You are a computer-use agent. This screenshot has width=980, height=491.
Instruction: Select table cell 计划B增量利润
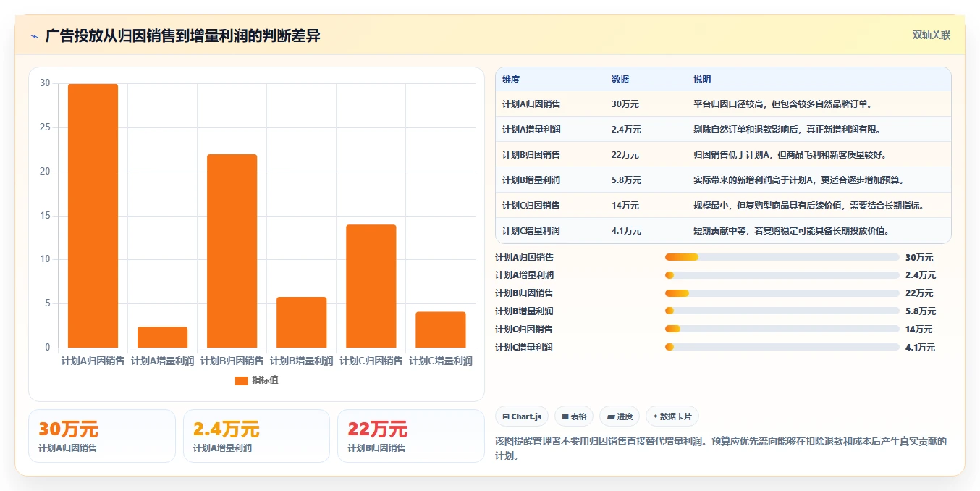pyautogui.click(x=531, y=180)
